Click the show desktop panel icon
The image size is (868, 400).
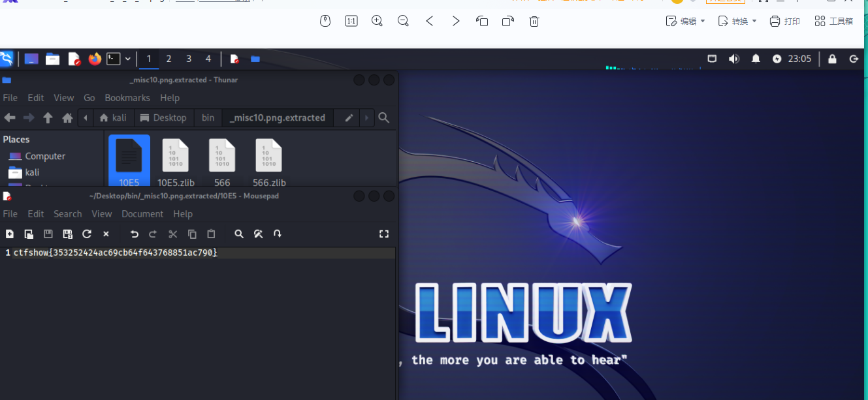(31, 59)
